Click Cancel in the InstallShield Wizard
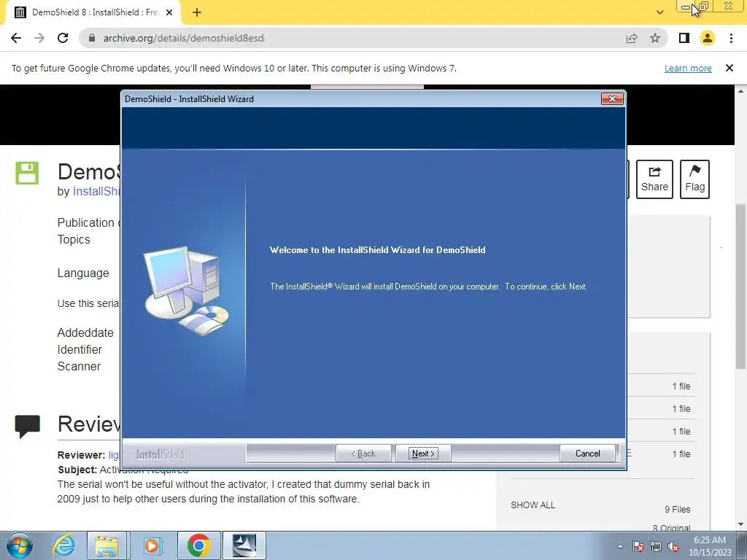Image resolution: width=747 pixels, height=560 pixels. (587, 454)
